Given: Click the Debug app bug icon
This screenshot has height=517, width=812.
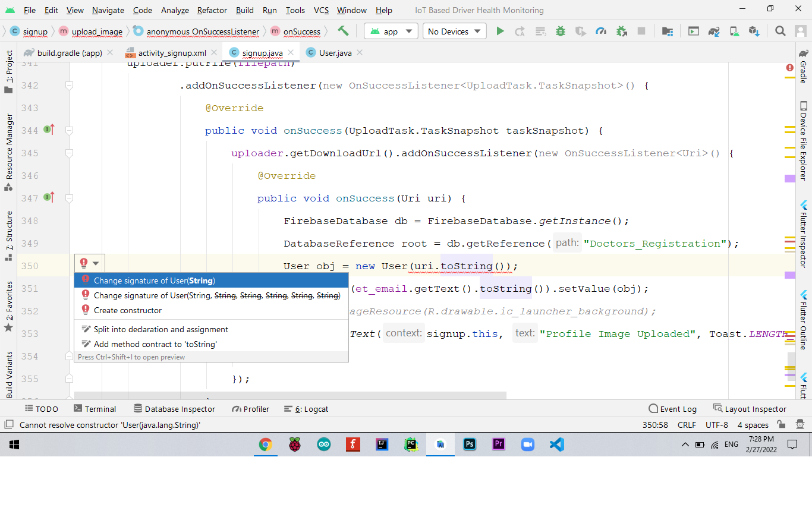Looking at the screenshot, I should (560, 31).
